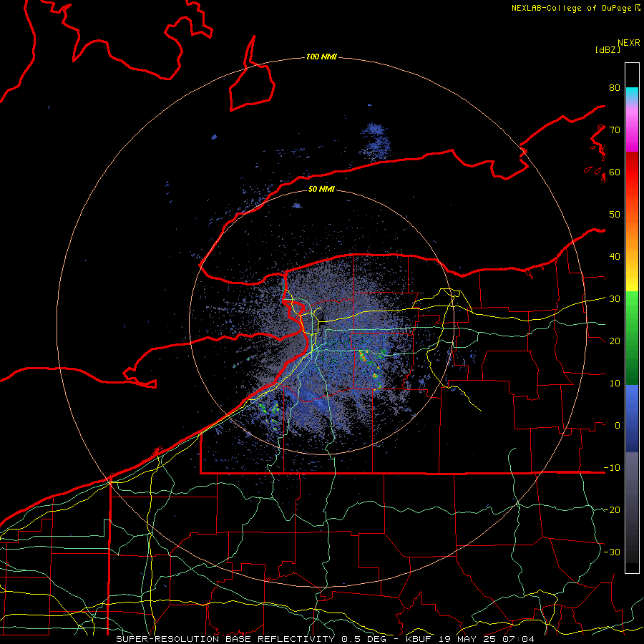Click the "50 NMI" range ring label

321,190
